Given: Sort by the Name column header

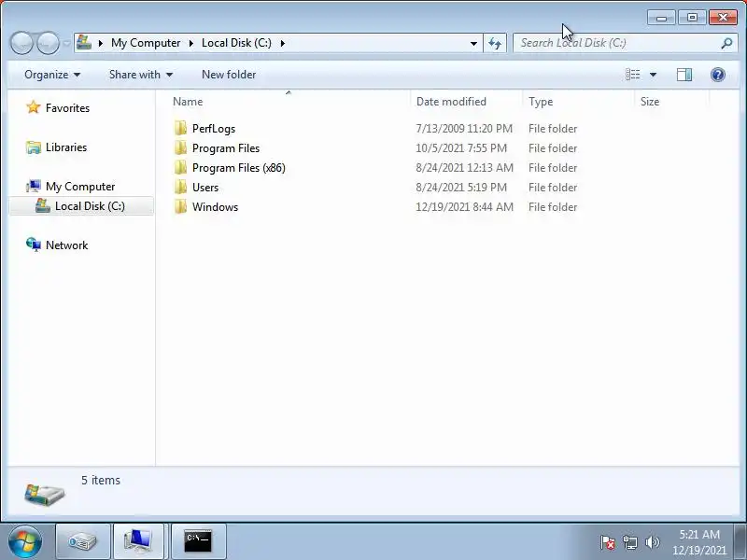Looking at the screenshot, I should (188, 102).
